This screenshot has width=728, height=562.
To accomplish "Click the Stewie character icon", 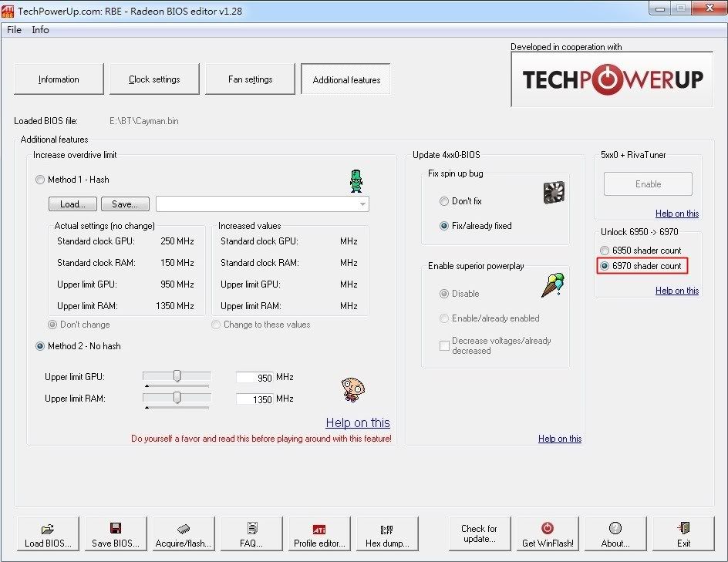I will [353, 389].
